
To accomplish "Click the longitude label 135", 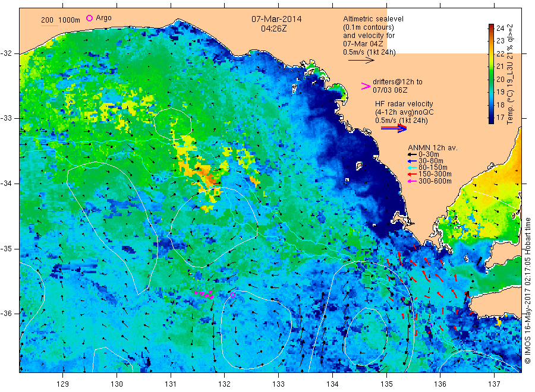I will [x=386, y=384].
